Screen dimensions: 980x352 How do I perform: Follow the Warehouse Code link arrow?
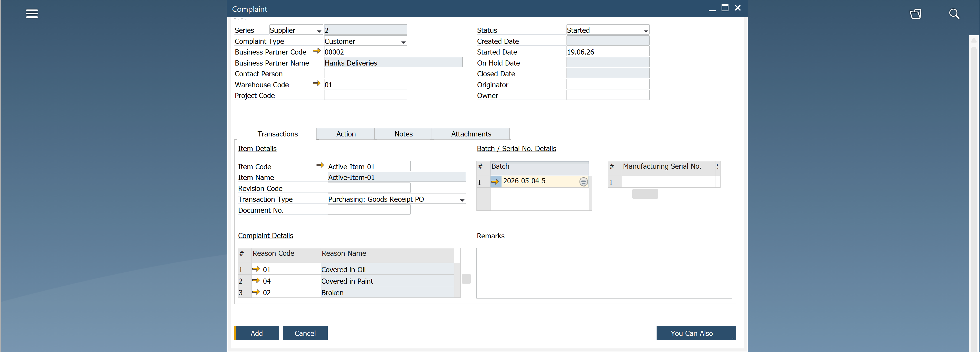[x=317, y=83]
